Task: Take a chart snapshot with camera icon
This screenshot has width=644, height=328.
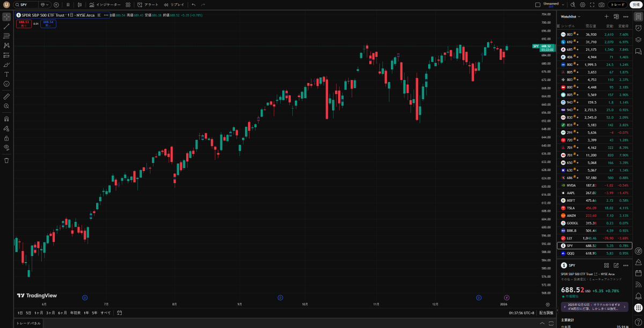Action: (x=602, y=5)
